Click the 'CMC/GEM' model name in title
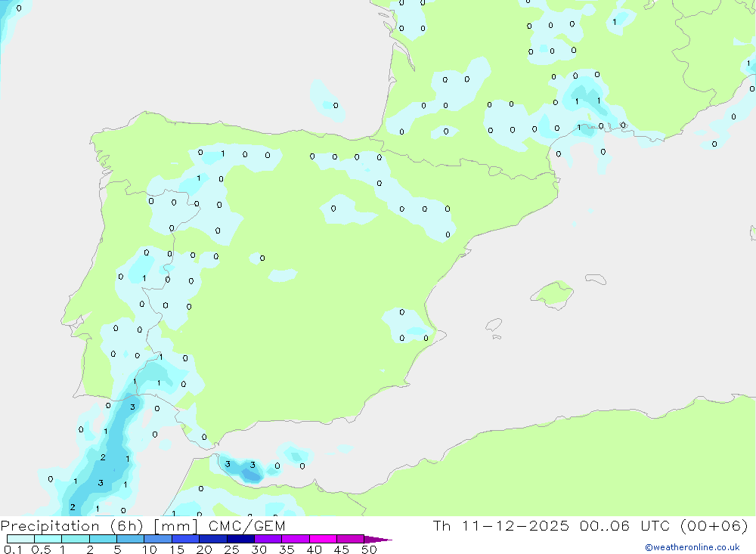 click(x=247, y=526)
